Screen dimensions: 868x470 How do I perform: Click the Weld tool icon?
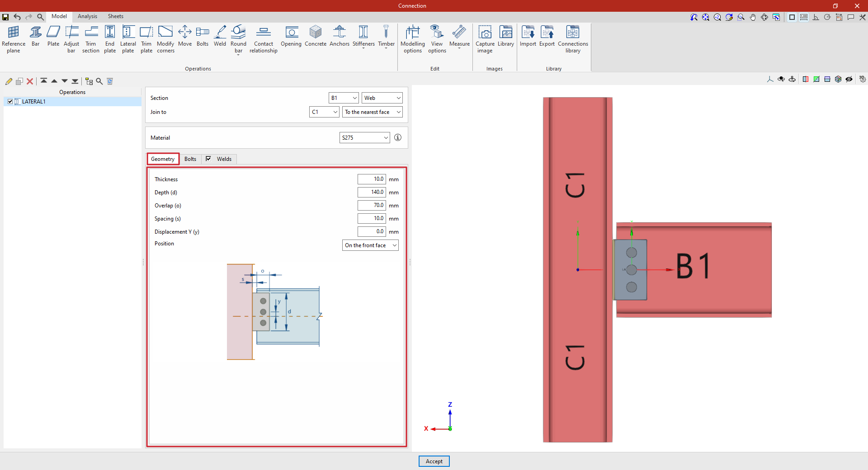(220, 36)
